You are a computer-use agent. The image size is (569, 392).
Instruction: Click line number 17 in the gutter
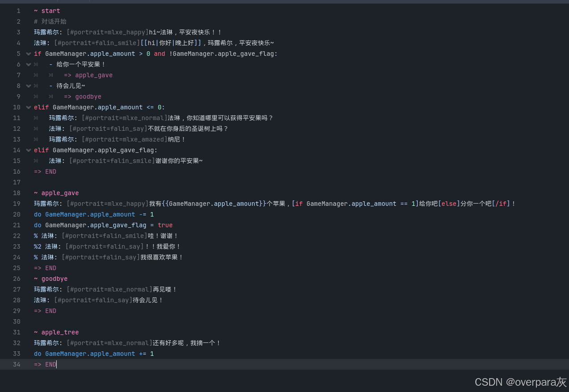pyautogui.click(x=17, y=182)
